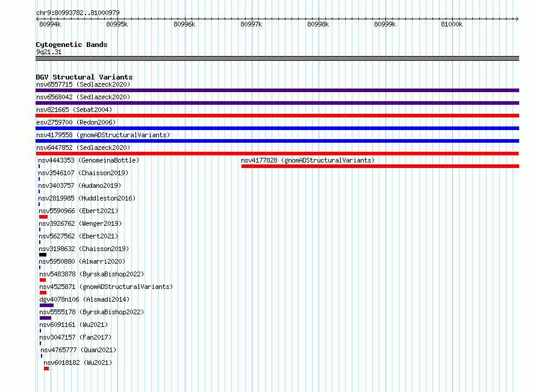This screenshot has height=392, width=536.
Task: Click the gray 9q21.31 cytogenetic band bar
Action: [x=277, y=58]
